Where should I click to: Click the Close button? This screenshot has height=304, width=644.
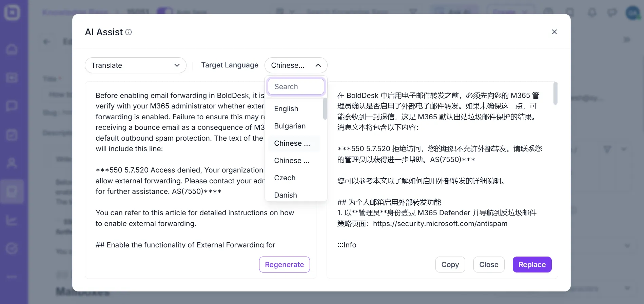(x=489, y=265)
